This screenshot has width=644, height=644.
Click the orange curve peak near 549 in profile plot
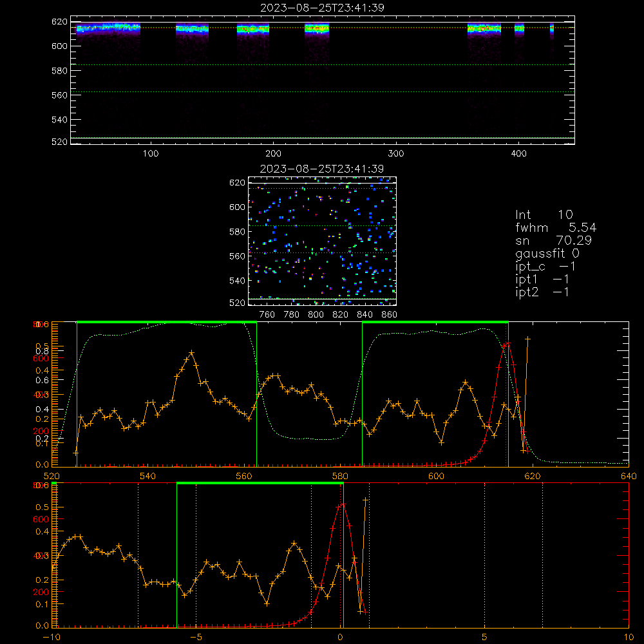191,353
